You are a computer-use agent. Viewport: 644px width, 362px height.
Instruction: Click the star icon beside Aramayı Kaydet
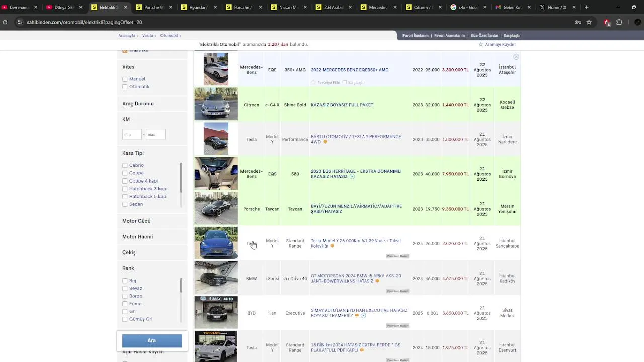click(480, 44)
